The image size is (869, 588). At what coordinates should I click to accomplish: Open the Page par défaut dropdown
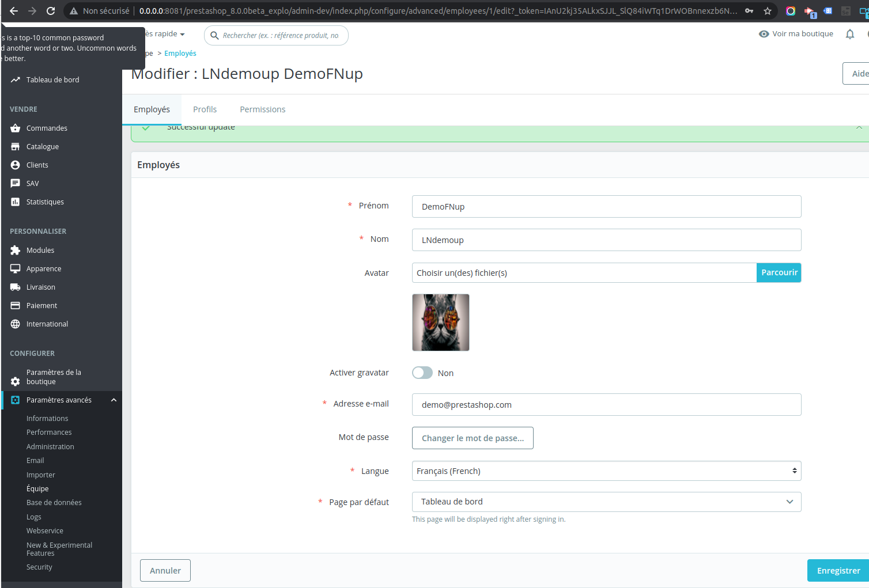606,502
